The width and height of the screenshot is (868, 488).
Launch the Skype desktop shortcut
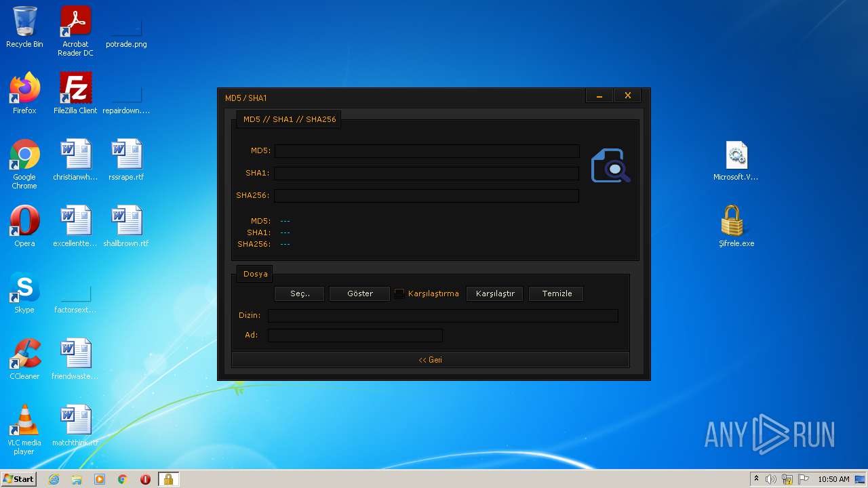(24, 293)
